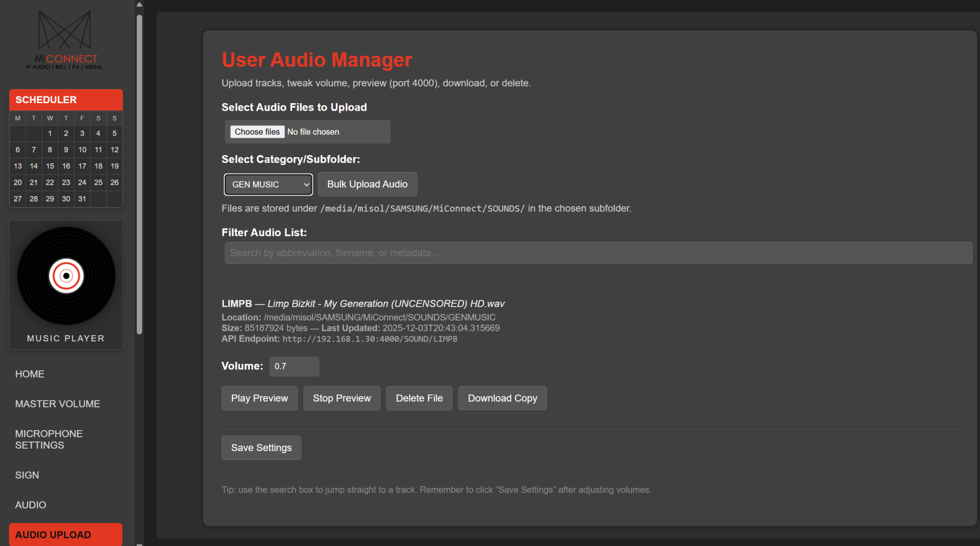Play Preview of LIMPB track
980x546 pixels.
coord(259,398)
